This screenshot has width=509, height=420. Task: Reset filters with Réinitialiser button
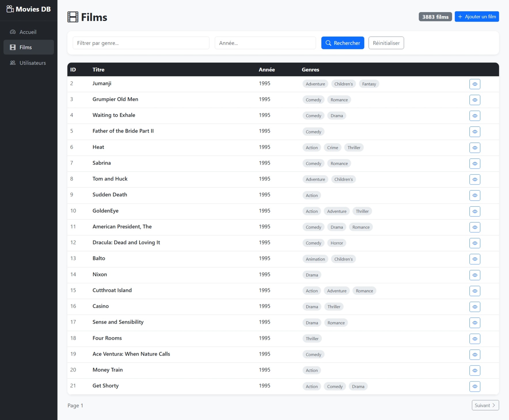tap(386, 43)
